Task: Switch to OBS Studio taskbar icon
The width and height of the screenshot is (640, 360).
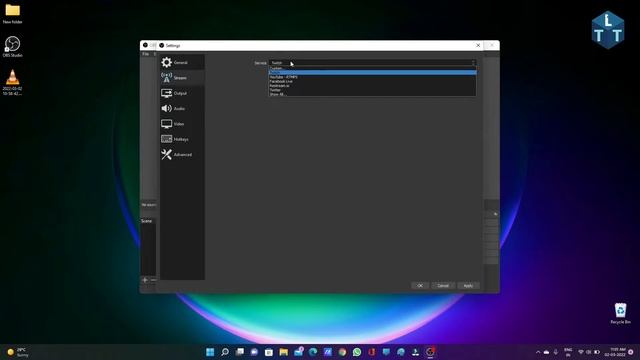Action: [430, 352]
